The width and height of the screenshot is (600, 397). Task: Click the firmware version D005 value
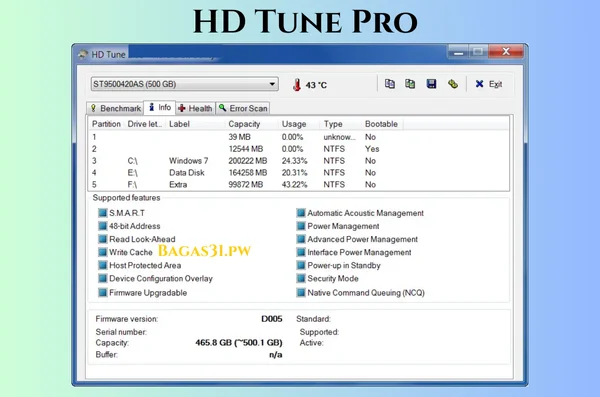tap(272, 319)
